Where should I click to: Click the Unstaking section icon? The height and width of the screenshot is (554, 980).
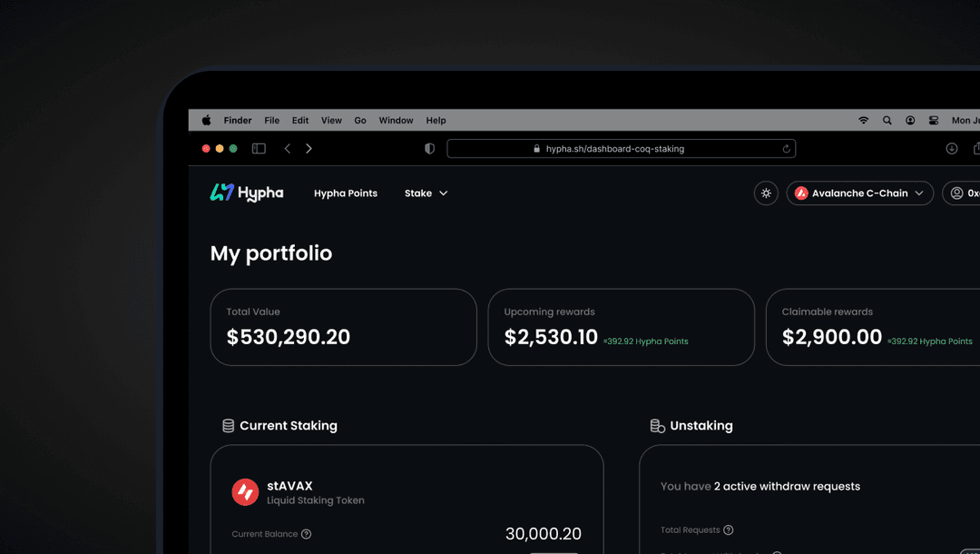click(655, 425)
